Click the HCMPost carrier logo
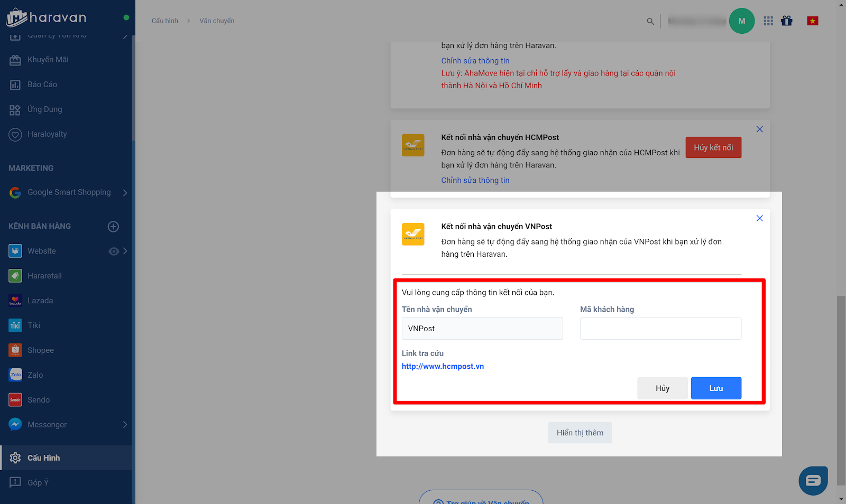Screen dimensions: 846x504 coord(413,145)
